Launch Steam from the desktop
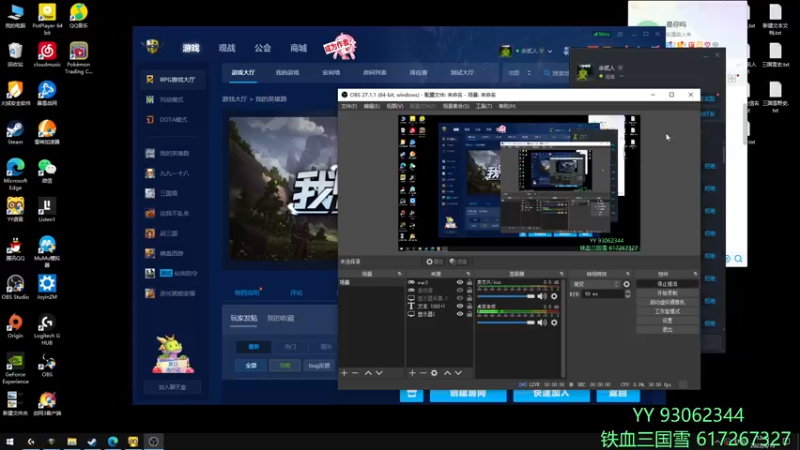 point(15,133)
